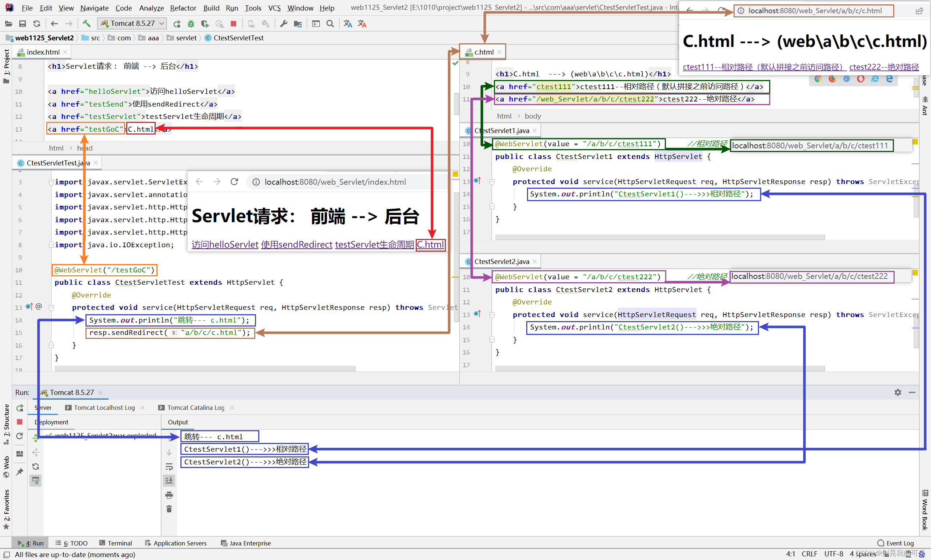Open the servlet breadcrumb in the navigation bar

pos(182,38)
